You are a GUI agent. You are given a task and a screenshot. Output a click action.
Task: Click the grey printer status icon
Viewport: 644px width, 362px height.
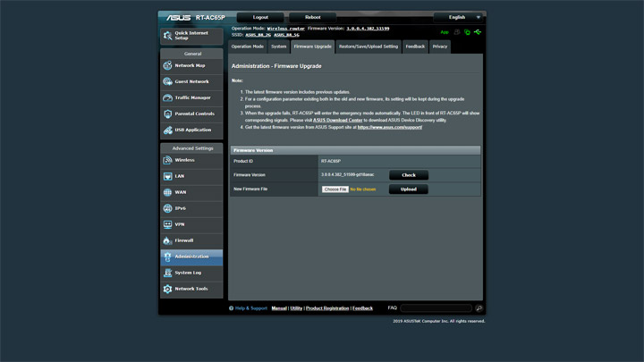457,32
